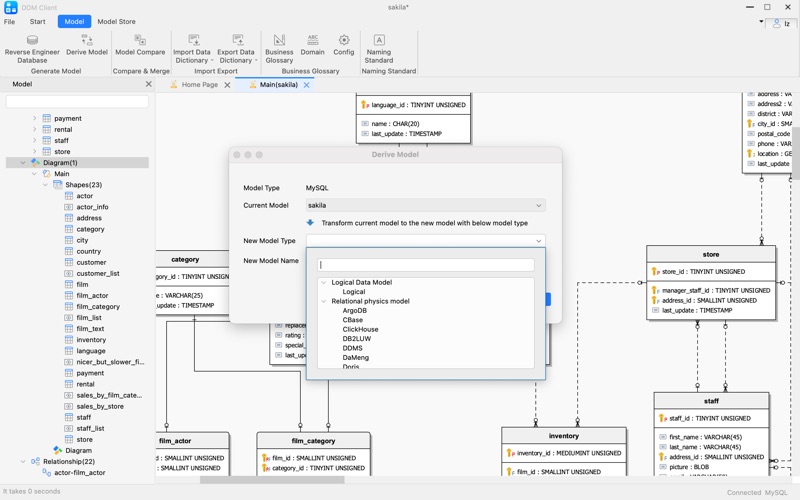Choose ArgoDB model type
This screenshot has height=500, width=800.
click(x=355, y=311)
